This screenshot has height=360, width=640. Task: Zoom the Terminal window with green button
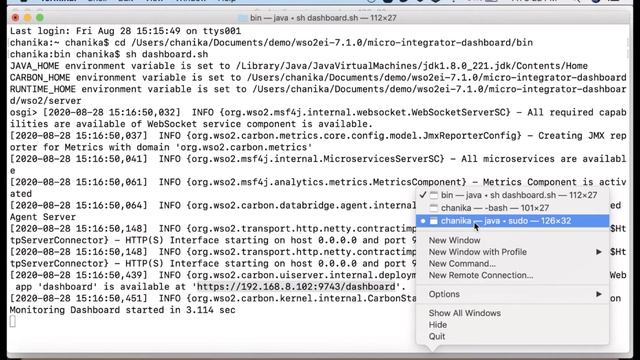point(40,18)
